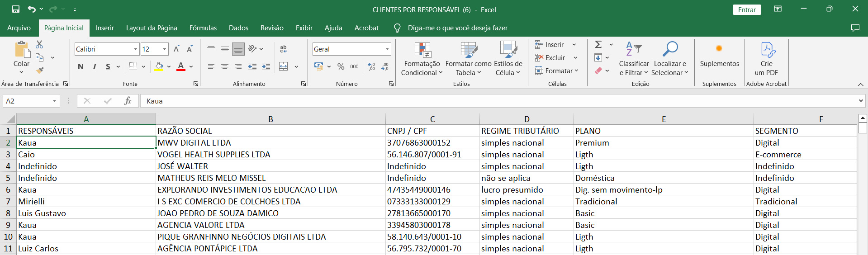Open Formatar cells menu
This screenshot has height=255, width=868.
[x=557, y=71]
